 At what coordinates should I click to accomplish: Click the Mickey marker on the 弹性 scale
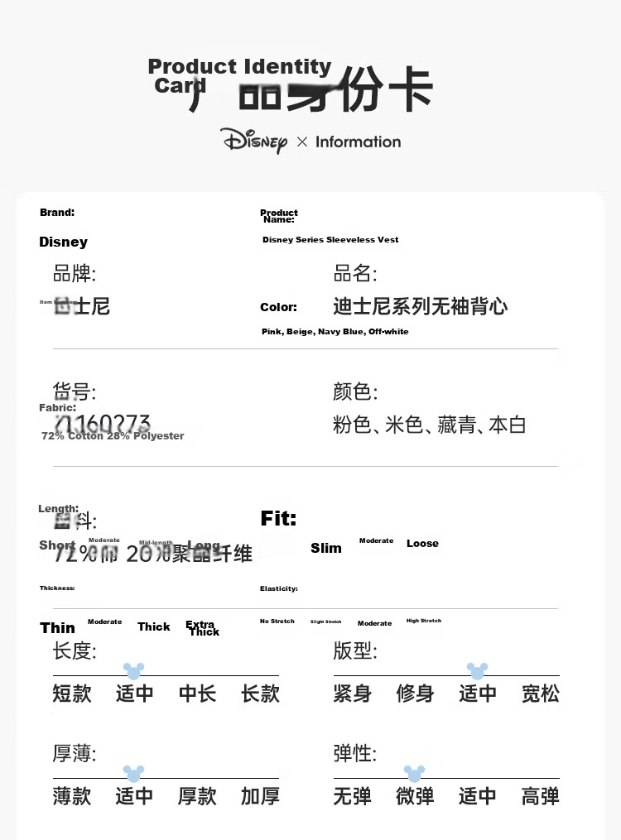click(414, 774)
